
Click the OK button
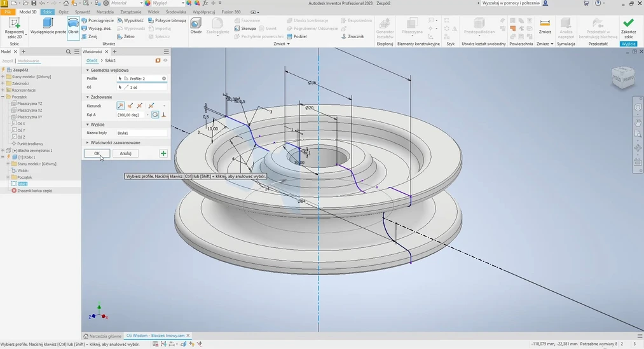pos(97,153)
